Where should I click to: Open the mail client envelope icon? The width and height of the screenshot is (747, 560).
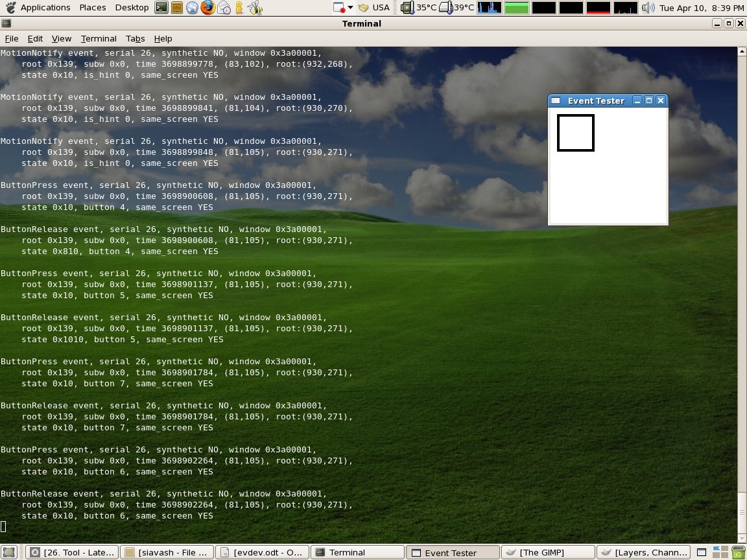[224, 8]
